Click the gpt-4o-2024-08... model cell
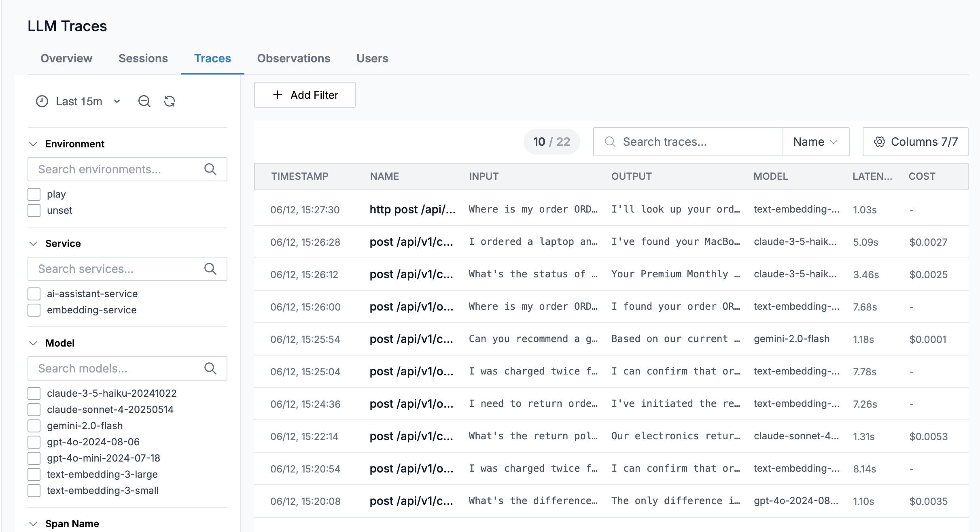The height and width of the screenshot is (532, 980). [x=796, y=501]
